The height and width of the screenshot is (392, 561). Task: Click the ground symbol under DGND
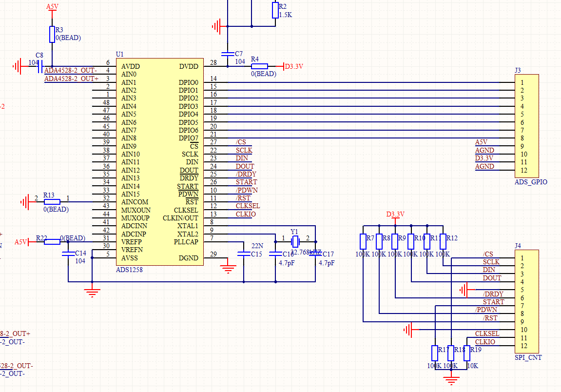228,269
